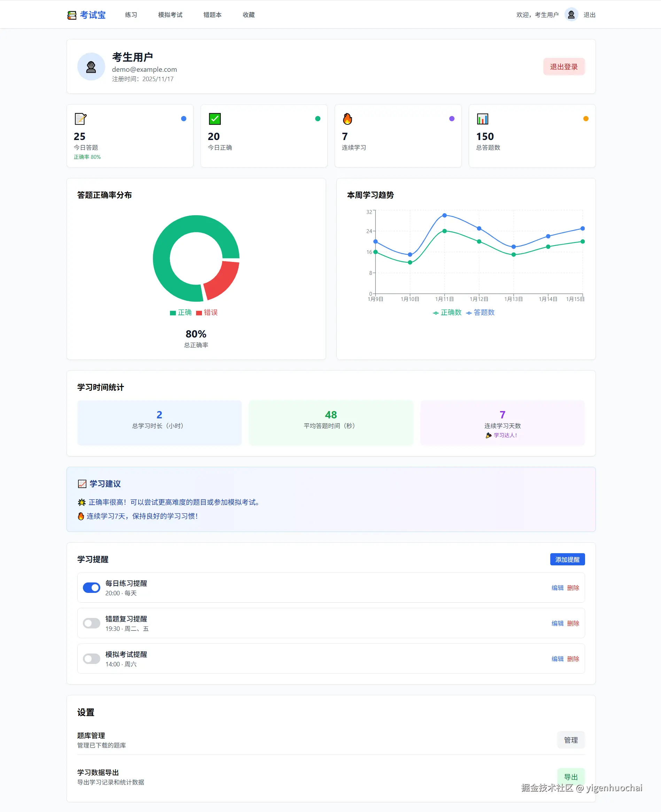Image resolution: width=661 pixels, height=812 pixels.
Task: Click the purple dot on 连续学习 card
Action: coord(452,119)
